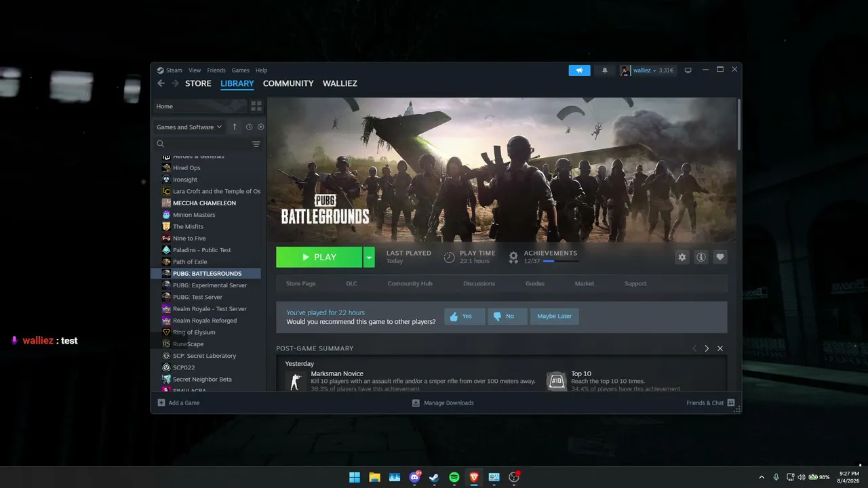
Task: View PUBG achievements progress bar
Action: point(561,261)
